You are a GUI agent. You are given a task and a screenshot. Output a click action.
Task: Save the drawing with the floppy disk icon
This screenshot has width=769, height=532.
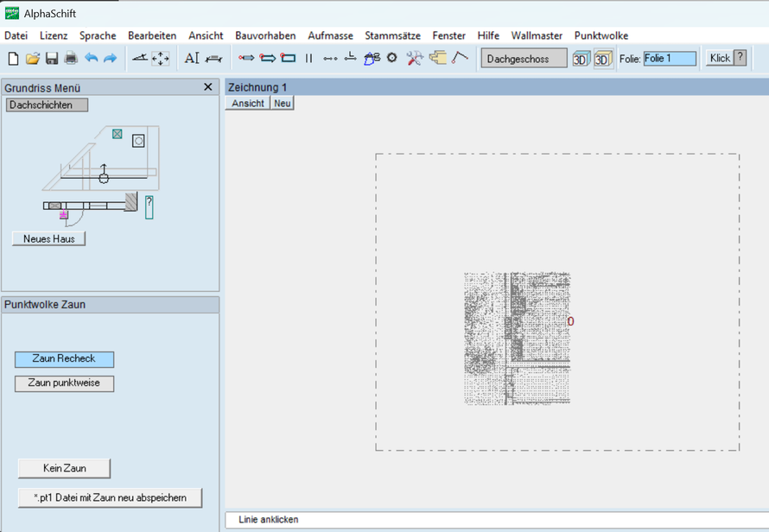[52, 59]
